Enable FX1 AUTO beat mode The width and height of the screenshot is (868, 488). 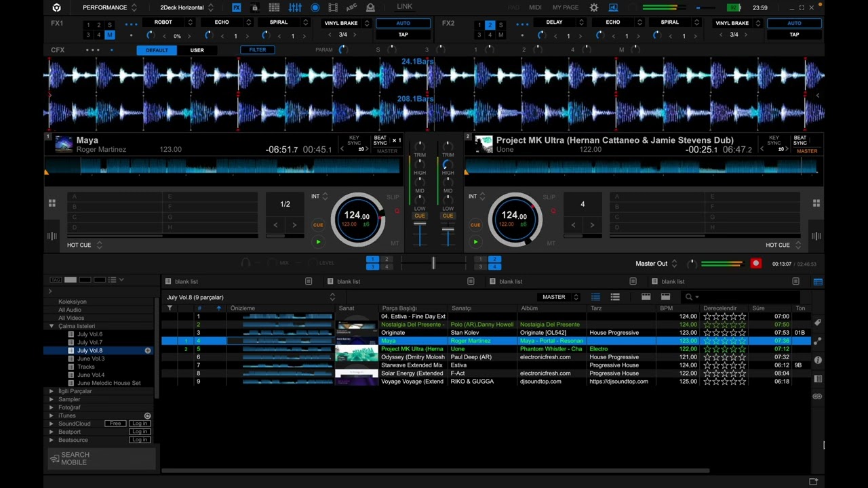403,23
